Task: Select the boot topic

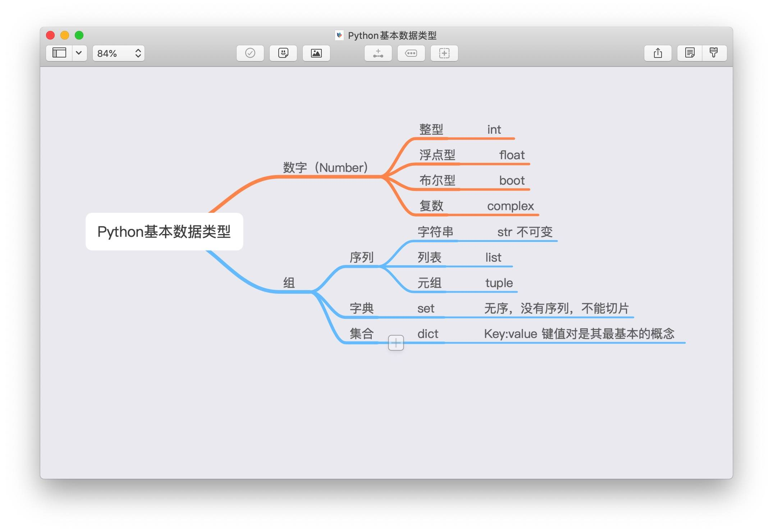Action: (512, 180)
